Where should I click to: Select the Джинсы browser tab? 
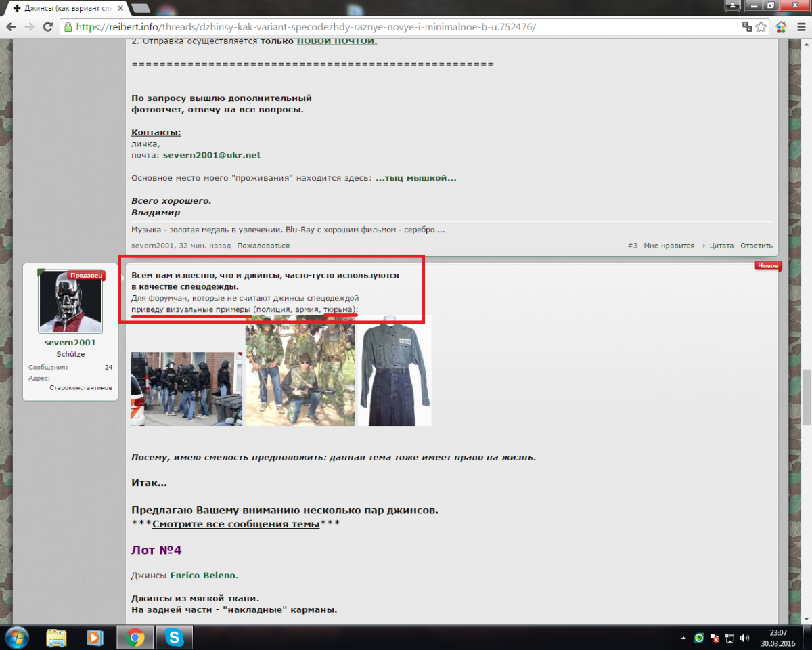coord(64,8)
